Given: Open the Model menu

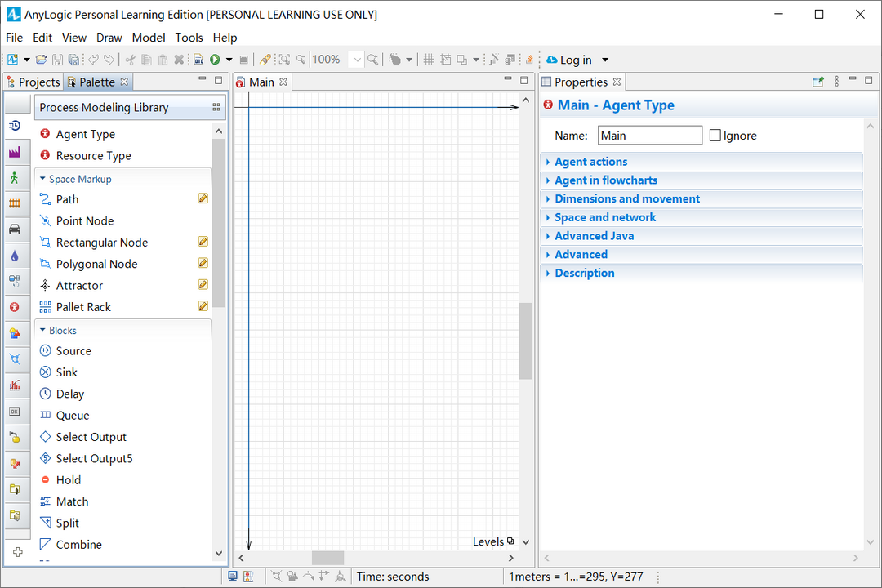Looking at the screenshot, I should [149, 38].
